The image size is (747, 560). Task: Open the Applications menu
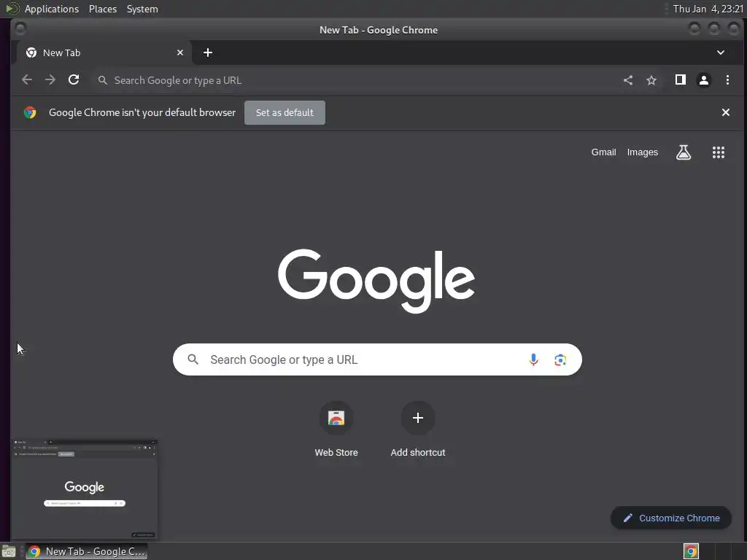coord(52,9)
